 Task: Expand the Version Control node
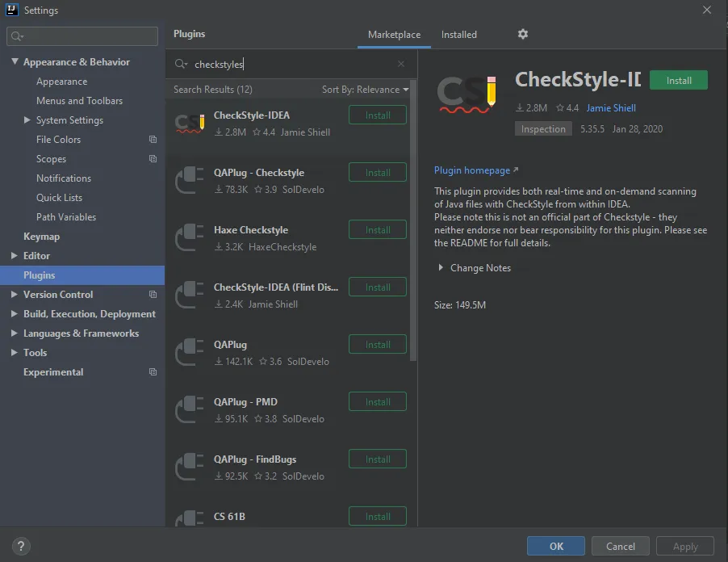15,295
